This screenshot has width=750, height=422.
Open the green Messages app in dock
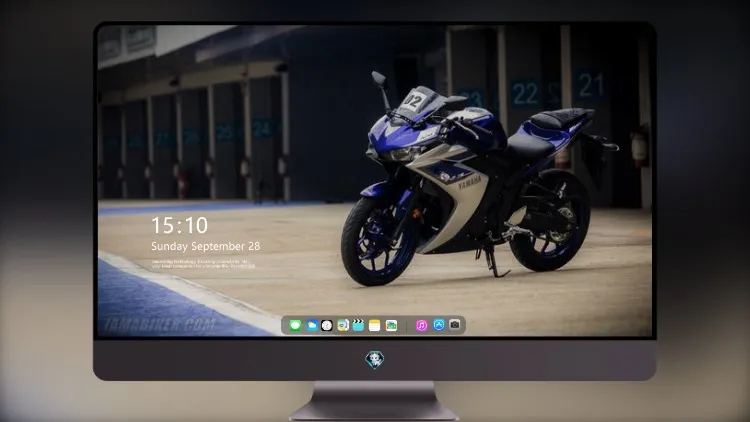point(296,325)
